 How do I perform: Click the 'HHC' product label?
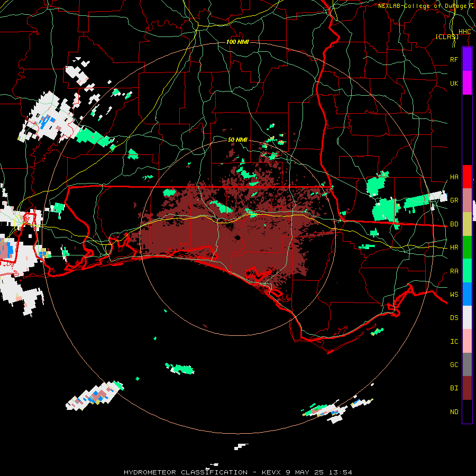click(x=464, y=32)
